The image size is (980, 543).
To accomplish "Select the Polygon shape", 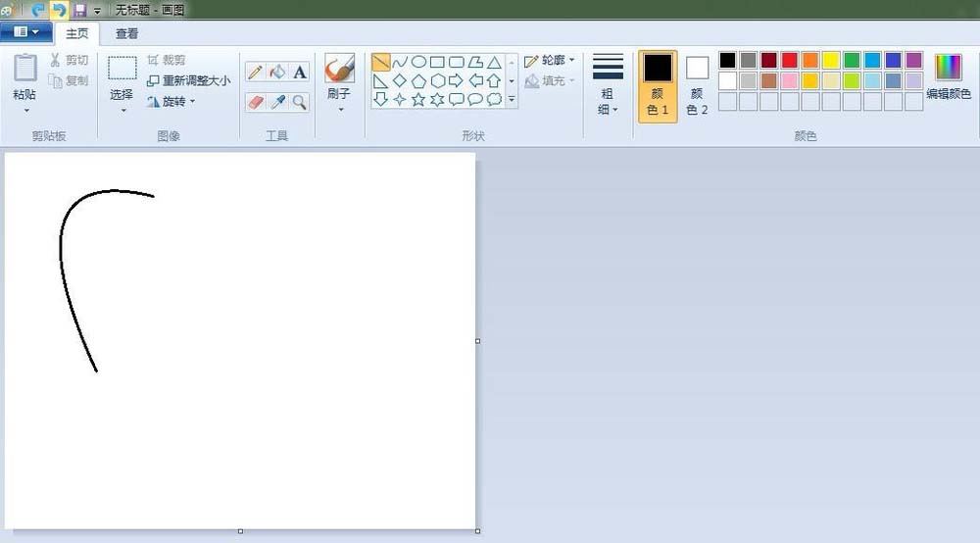I will click(475, 62).
